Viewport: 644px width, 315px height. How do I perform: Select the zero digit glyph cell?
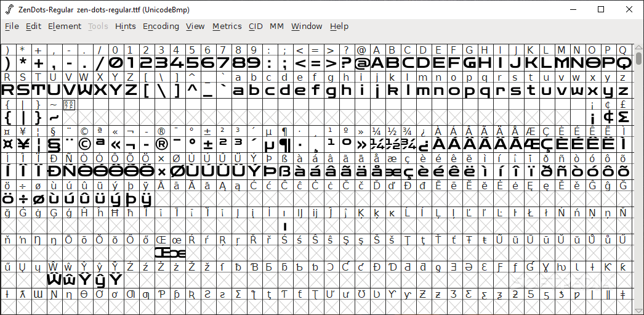pos(115,63)
